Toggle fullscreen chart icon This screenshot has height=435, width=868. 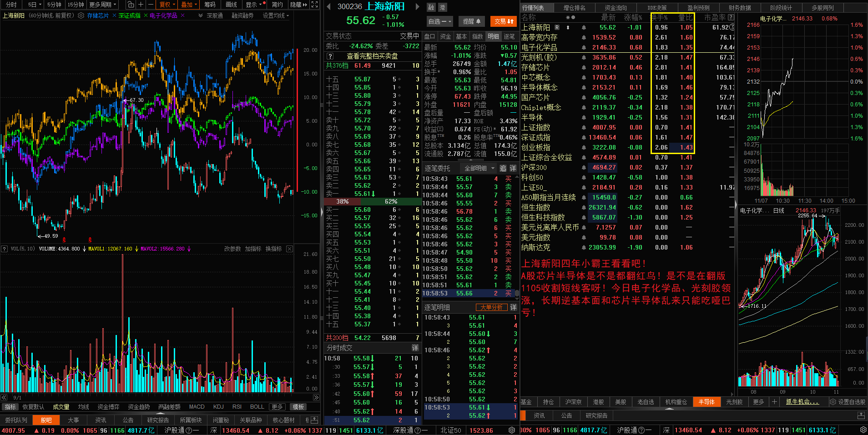coord(314,5)
